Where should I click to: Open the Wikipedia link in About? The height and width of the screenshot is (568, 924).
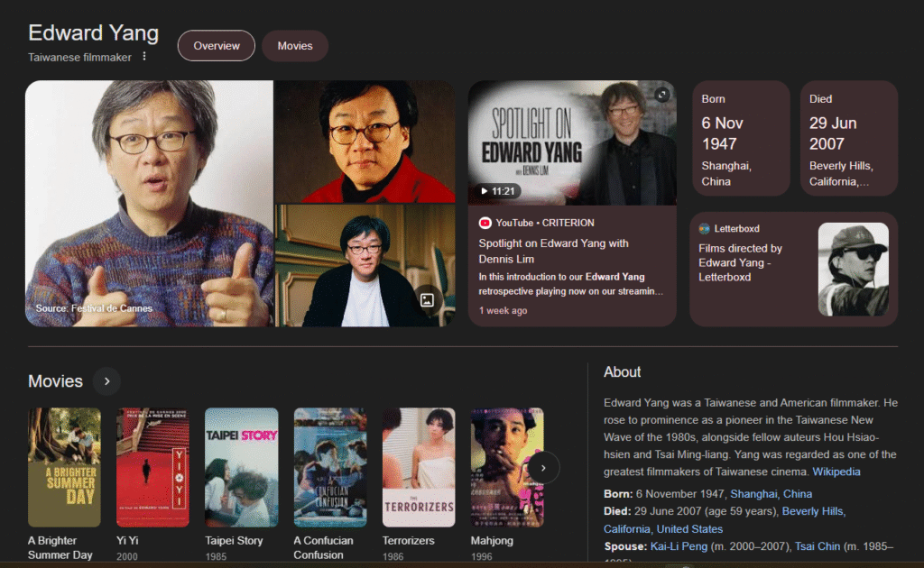[x=836, y=472]
